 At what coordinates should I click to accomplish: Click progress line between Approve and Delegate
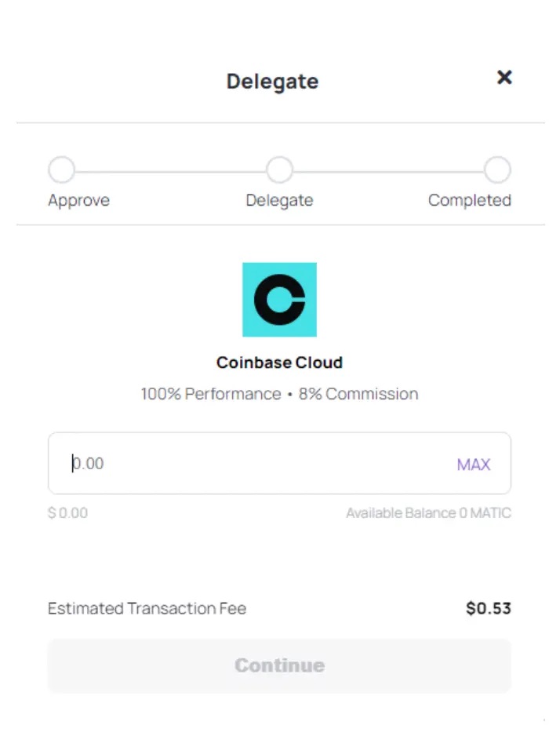170,170
